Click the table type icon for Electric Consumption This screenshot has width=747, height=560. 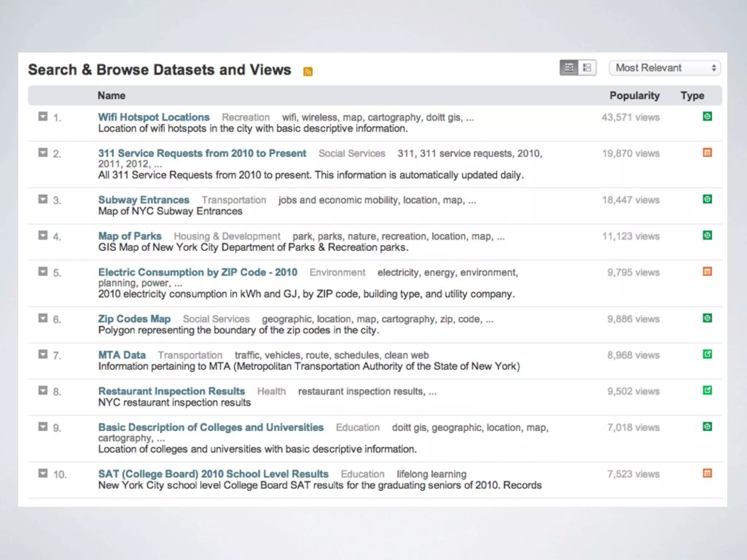[x=707, y=272]
